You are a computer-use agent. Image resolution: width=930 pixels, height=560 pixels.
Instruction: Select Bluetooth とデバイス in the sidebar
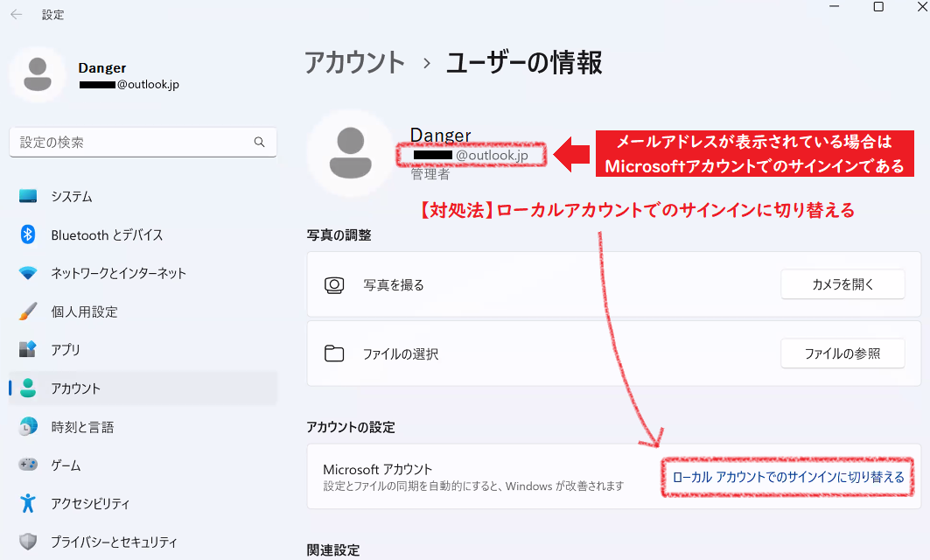tap(105, 234)
